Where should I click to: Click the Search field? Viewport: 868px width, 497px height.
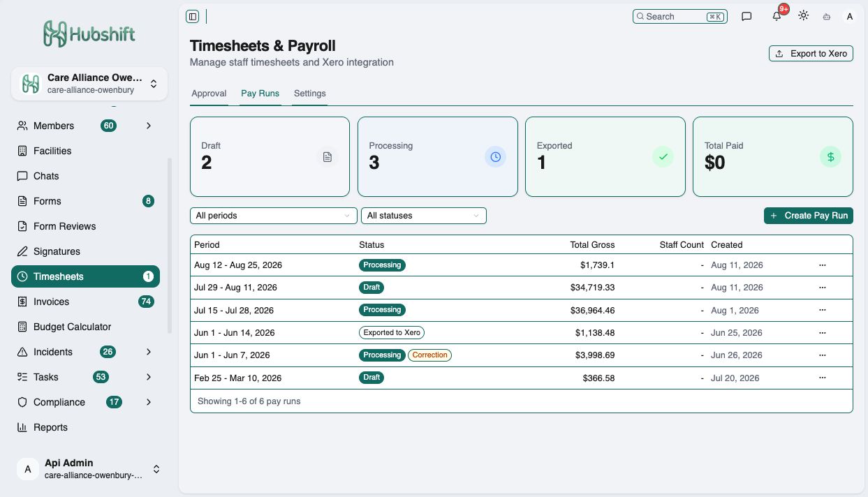(x=679, y=16)
